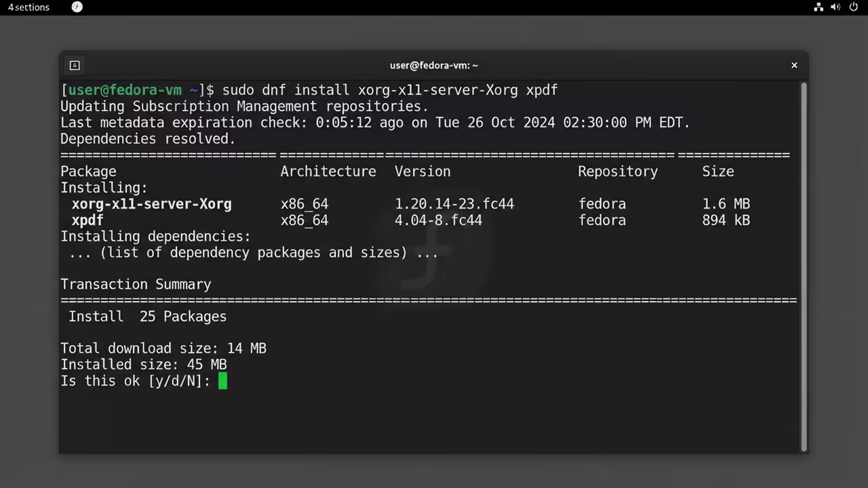This screenshot has width=868, height=488.
Task: Click the 'Last metadata expiration check' line
Action: [x=375, y=123]
